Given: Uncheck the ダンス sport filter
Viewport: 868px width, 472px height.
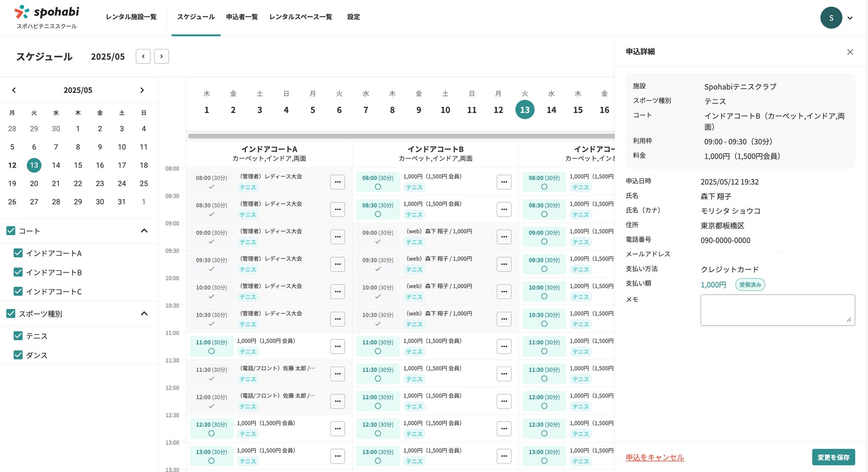Looking at the screenshot, I should (18, 355).
